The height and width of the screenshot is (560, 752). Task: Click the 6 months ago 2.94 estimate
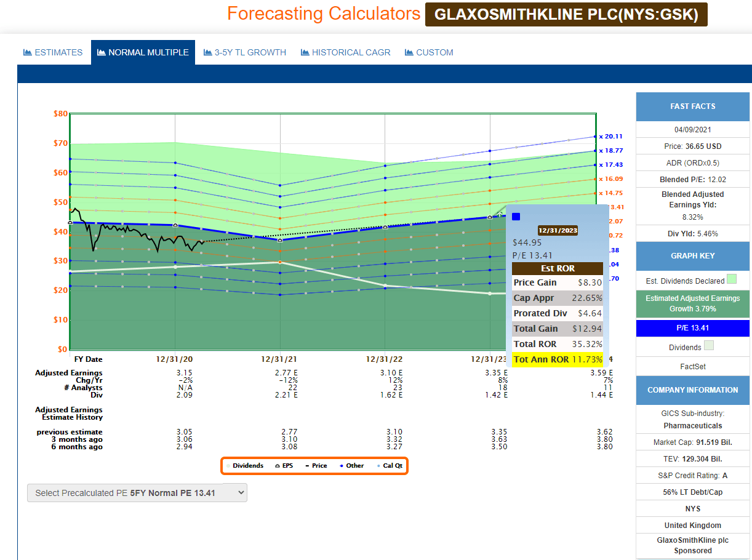click(x=184, y=447)
